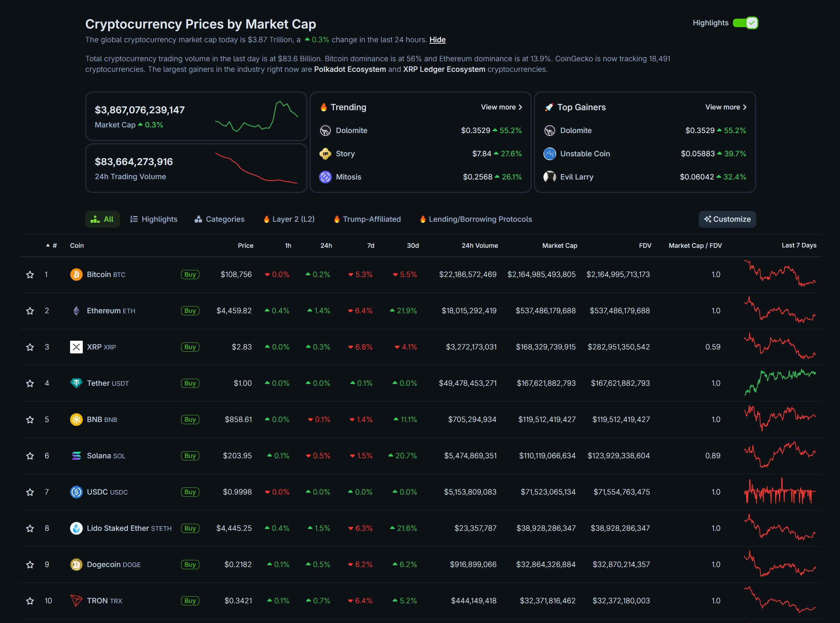Viewport: 840px width, 623px height.
Task: Click the TRON logo icon
Action: pos(76,601)
